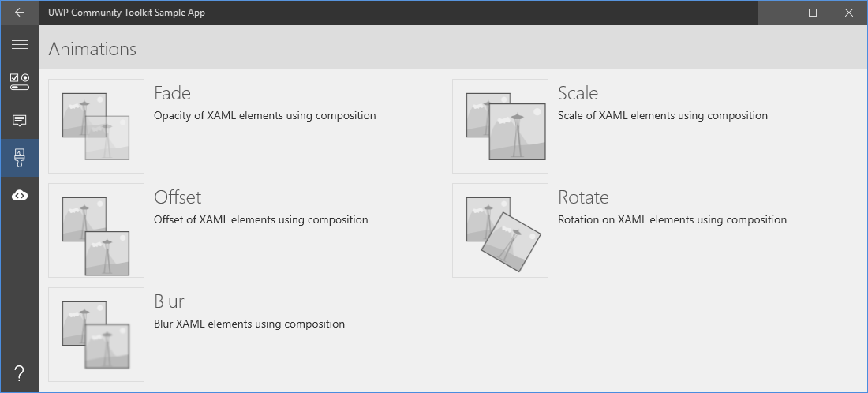Open the Fade sample thumbnail
This screenshot has height=393, width=868.
(x=96, y=126)
